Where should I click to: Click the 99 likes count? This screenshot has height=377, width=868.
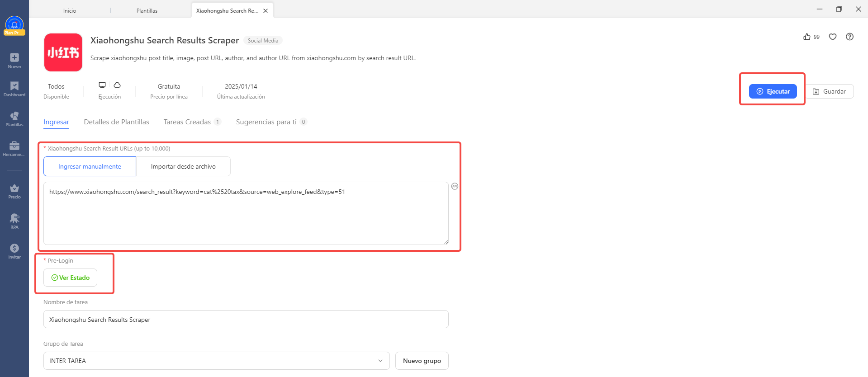816,37
